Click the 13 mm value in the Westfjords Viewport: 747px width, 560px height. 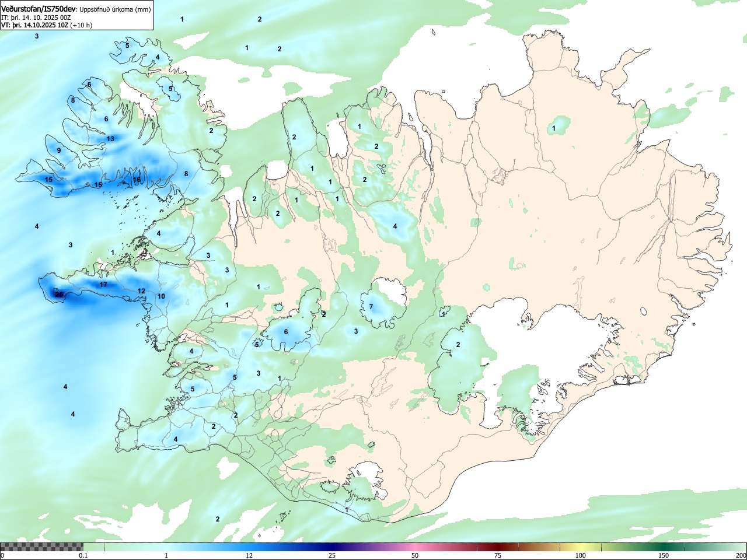[110, 139]
